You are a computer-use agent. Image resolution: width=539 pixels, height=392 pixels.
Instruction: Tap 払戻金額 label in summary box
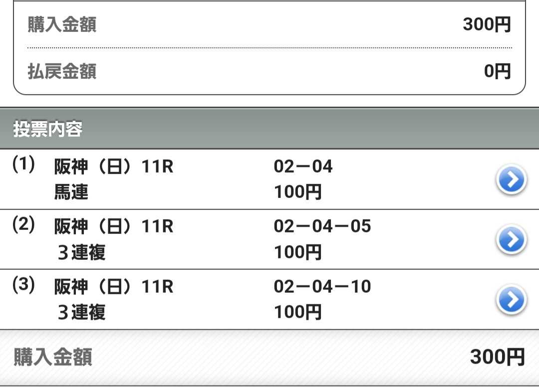tap(62, 72)
